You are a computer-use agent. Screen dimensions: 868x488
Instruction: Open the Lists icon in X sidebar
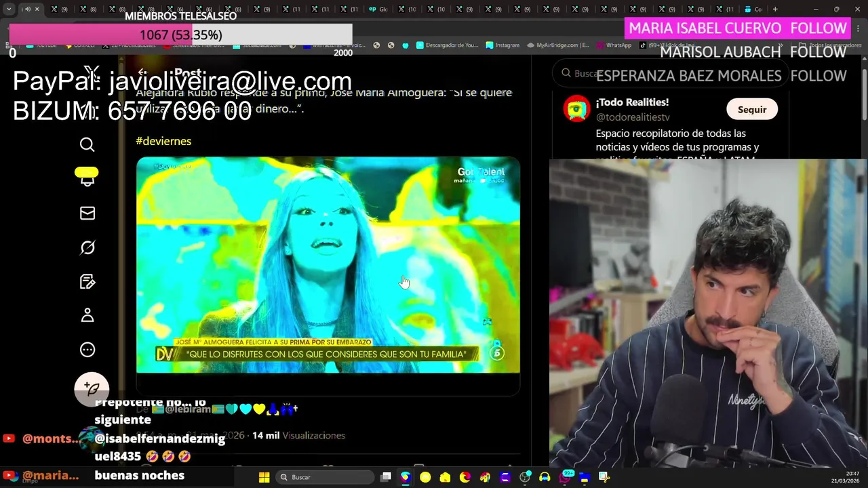87,282
